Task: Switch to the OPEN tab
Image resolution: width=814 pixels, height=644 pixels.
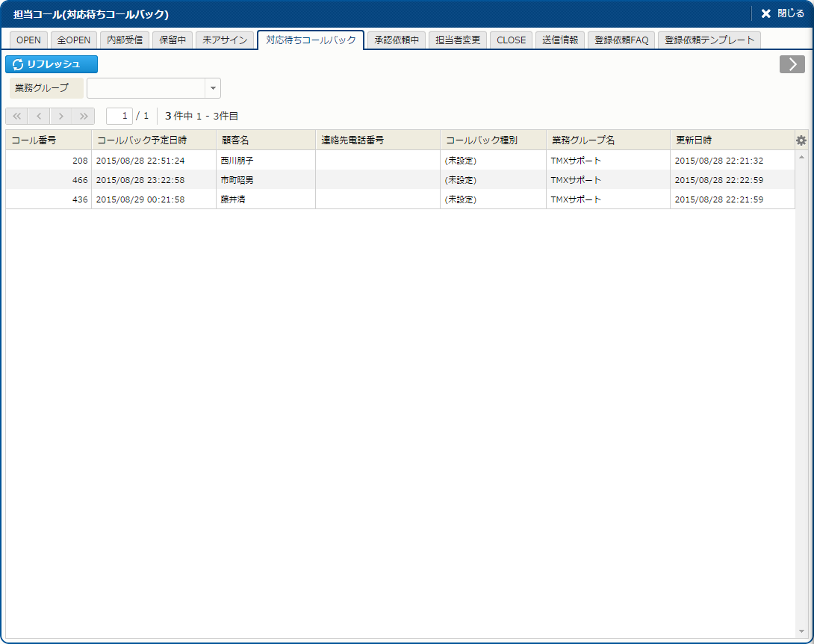Action: (28, 40)
